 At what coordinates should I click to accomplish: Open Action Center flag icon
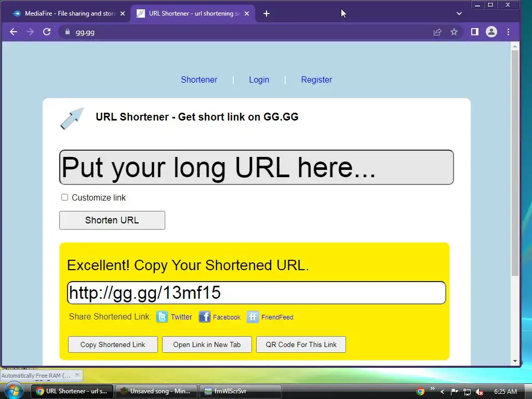pyautogui.click(x=454, y=392)
